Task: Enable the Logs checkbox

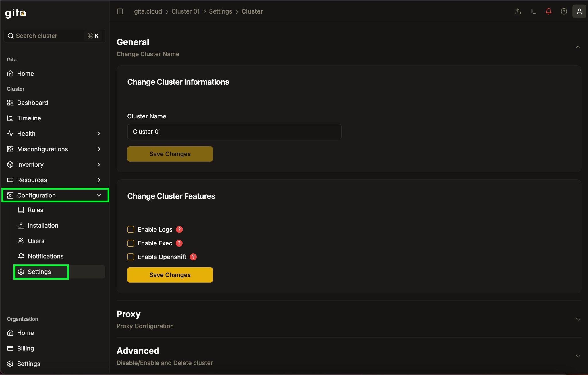Action: pos(131,230)
